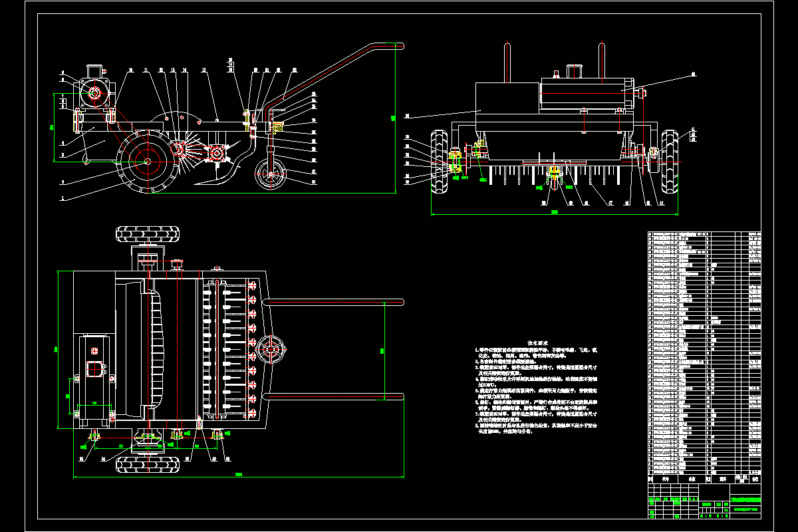This screenshot has height=532, width=798.
Task: Click the overall length dimension below top view
Action: click(239, 475)
